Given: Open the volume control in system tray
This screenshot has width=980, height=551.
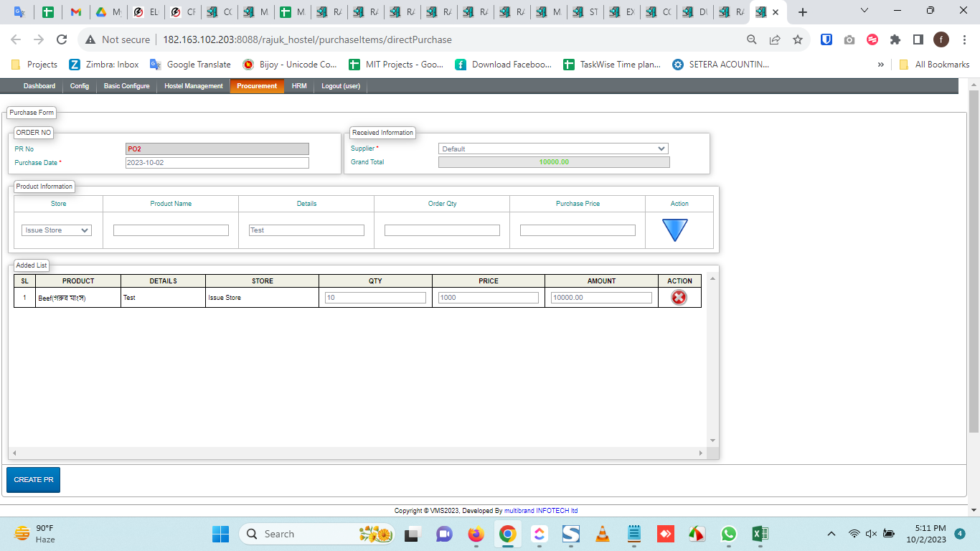Looking at the screenshot, I should [871, 534].
